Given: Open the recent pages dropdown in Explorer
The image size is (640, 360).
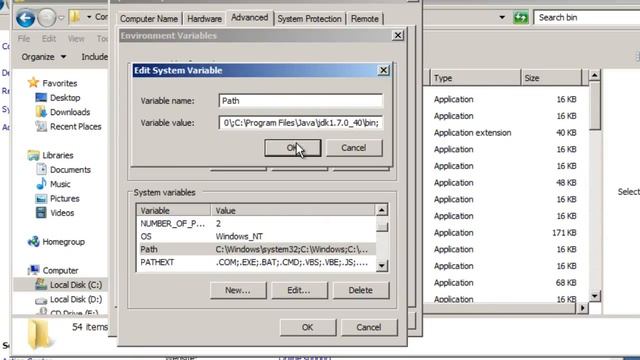Looking at the screenshot, I should [x=61, y=18].
